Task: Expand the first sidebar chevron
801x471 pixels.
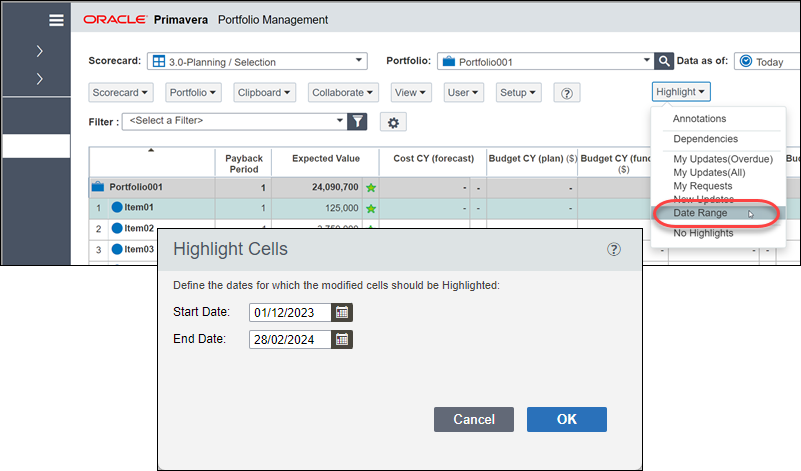Action: pyautogui.click(x=39, y=51)
